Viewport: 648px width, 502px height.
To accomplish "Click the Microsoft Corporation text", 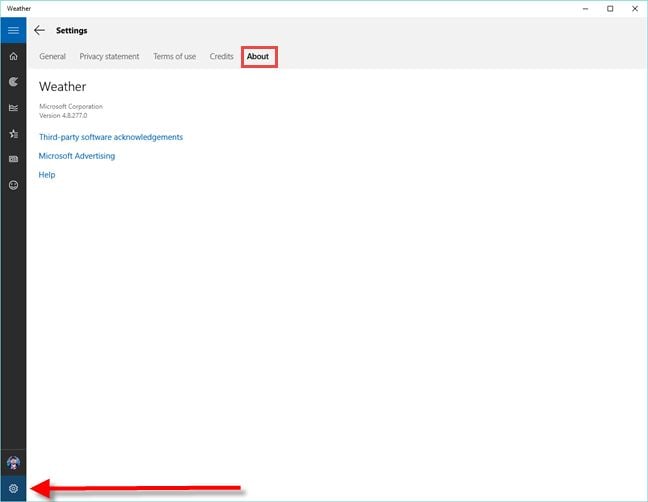I will pos(71,107).
